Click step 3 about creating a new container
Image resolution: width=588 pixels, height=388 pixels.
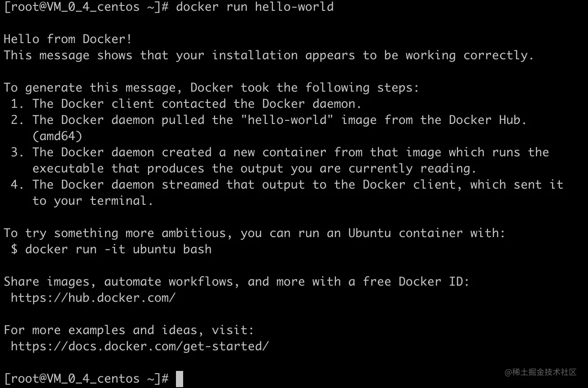(x=280, y=152)
